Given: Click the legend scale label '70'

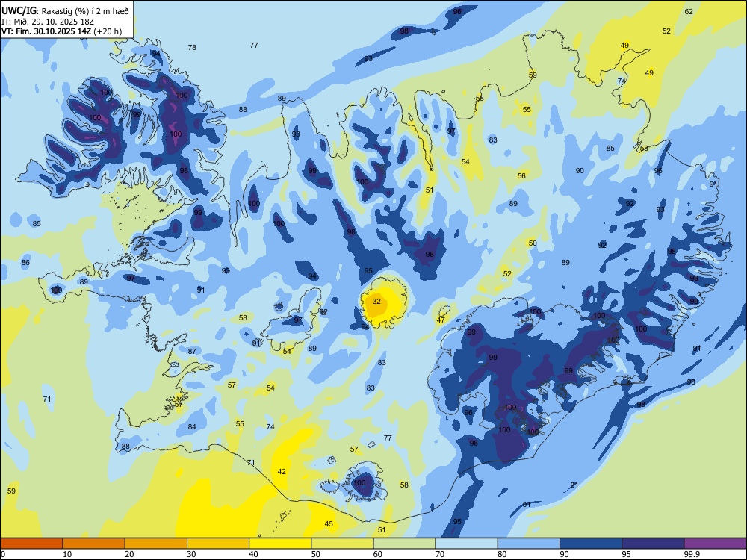Looking at the screenshot, I should pyautogui.click(x=440, y=554).
